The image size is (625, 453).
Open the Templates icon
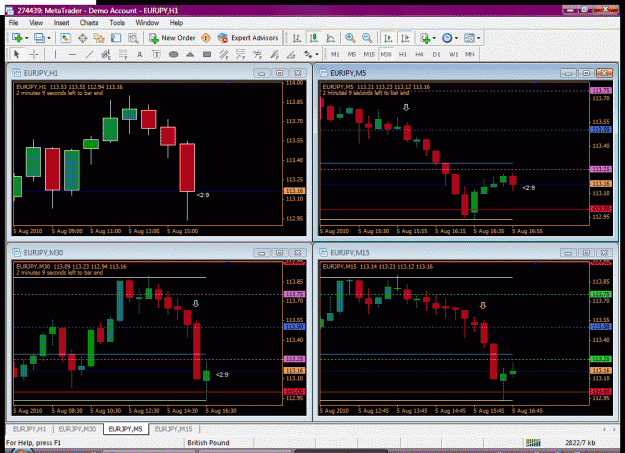(x=470, y=38)
